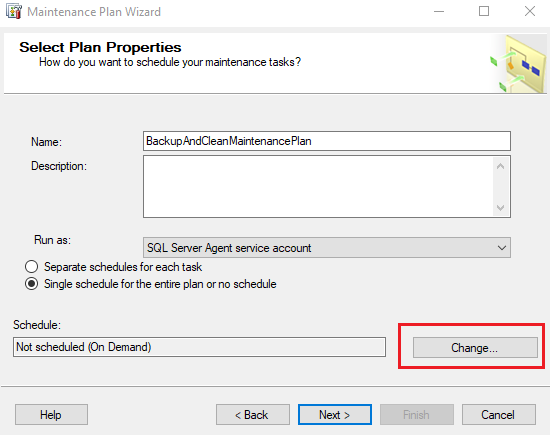Click the Change... schedule button
This screenshot has height=435, width=550.
click(475, 348)
